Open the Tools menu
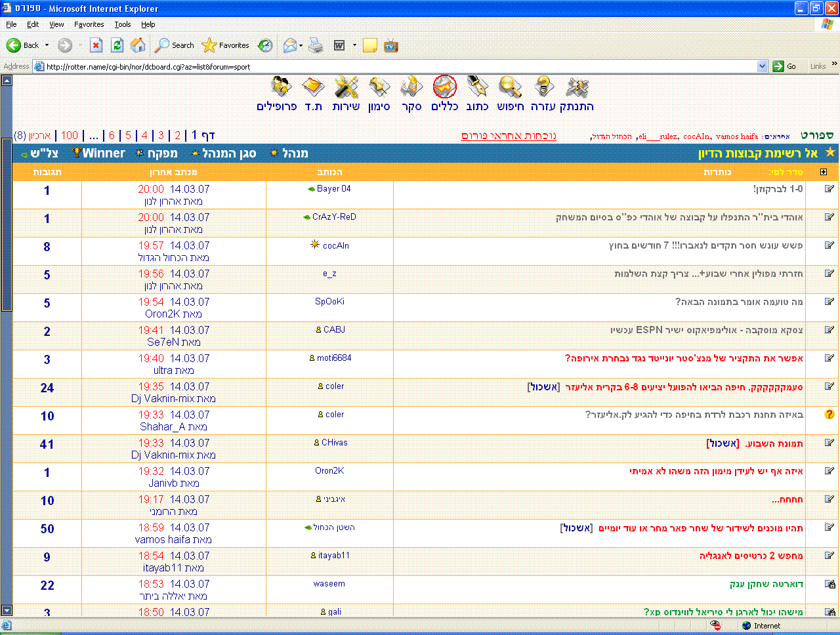 pyautogui.click(x=122, y=24)
